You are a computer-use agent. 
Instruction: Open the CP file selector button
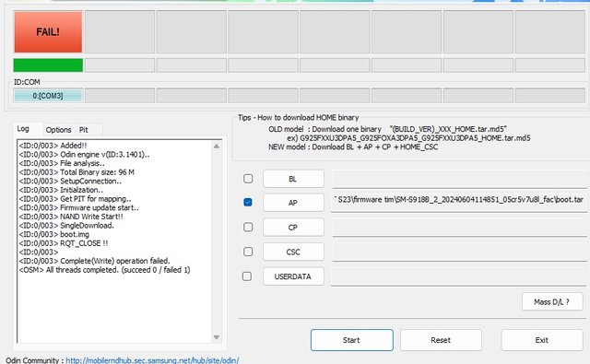click(293, 227)
